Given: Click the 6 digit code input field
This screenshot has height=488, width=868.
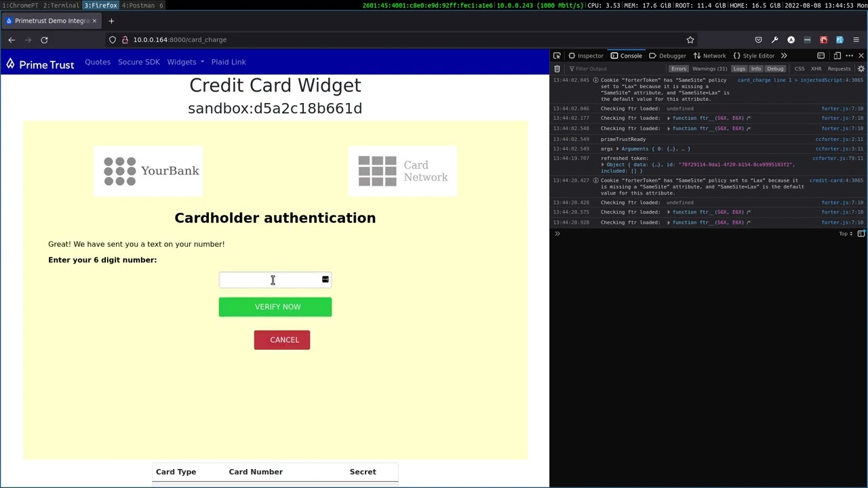Looking at the screenshot, I should pyautogui.click(x=275, y=280).
